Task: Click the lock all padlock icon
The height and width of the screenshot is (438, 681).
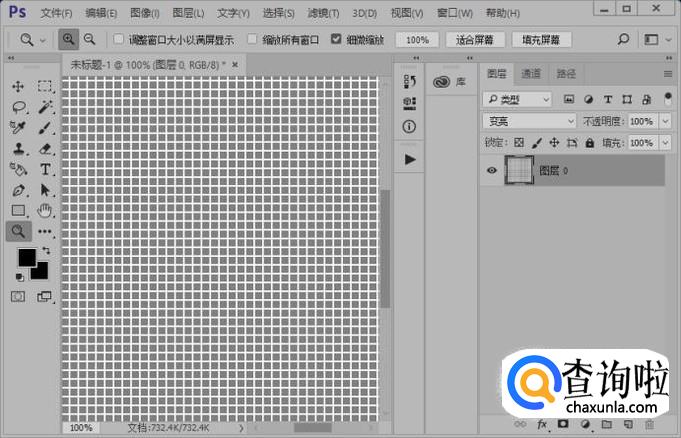Action: click(590, 143)
